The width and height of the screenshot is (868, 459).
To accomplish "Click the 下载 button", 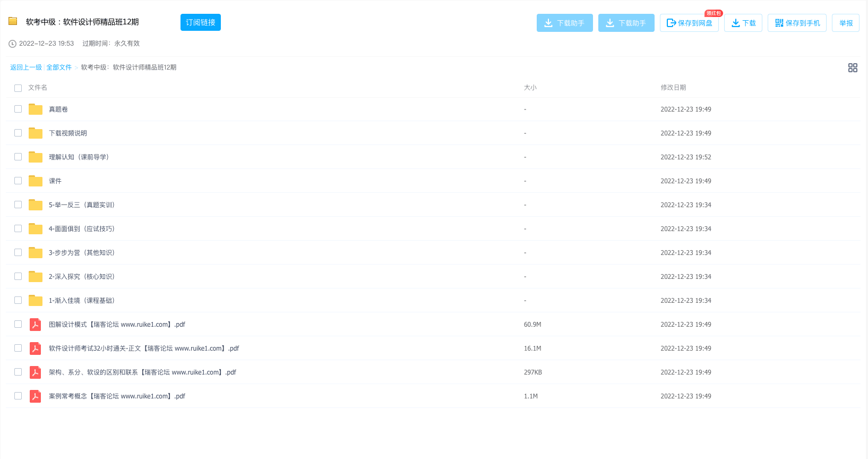I will [743, 23].
